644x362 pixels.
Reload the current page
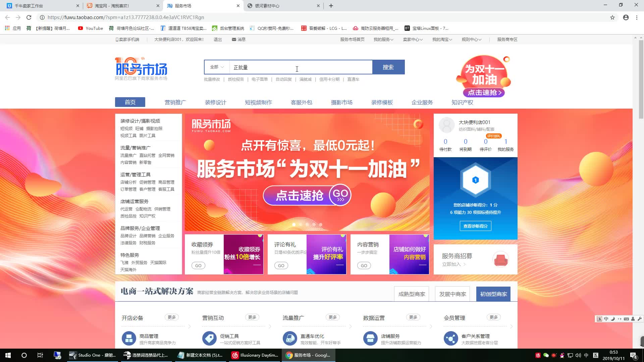click(29, 17)
